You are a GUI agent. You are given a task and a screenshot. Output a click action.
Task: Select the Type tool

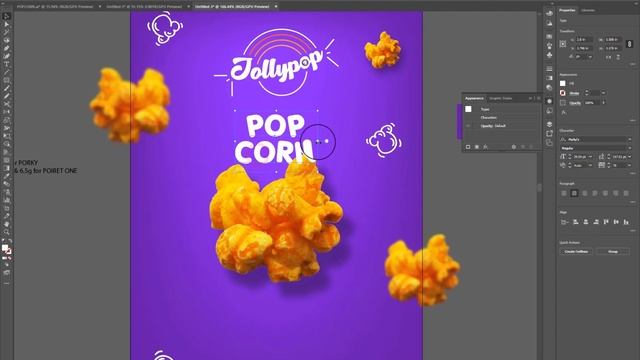(x=7, y=64)
